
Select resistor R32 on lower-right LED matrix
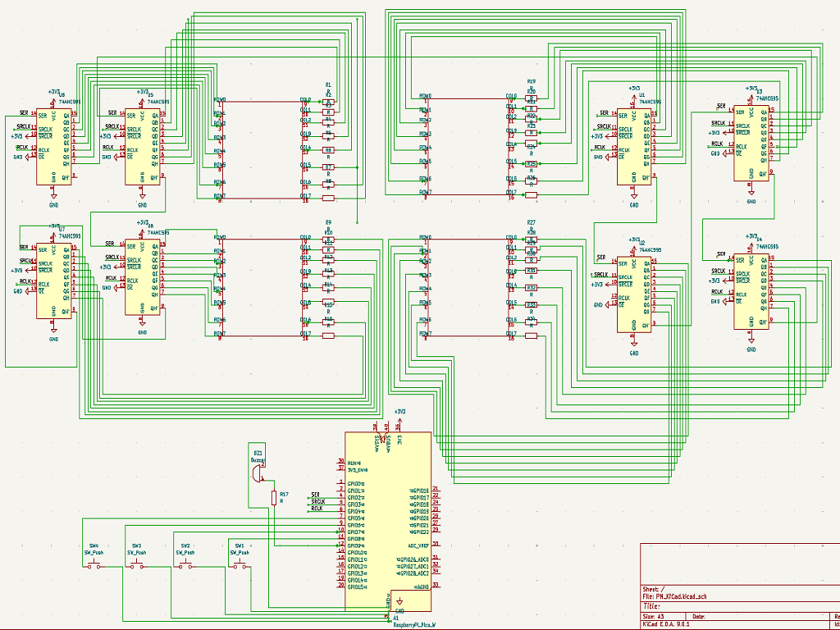531,288
